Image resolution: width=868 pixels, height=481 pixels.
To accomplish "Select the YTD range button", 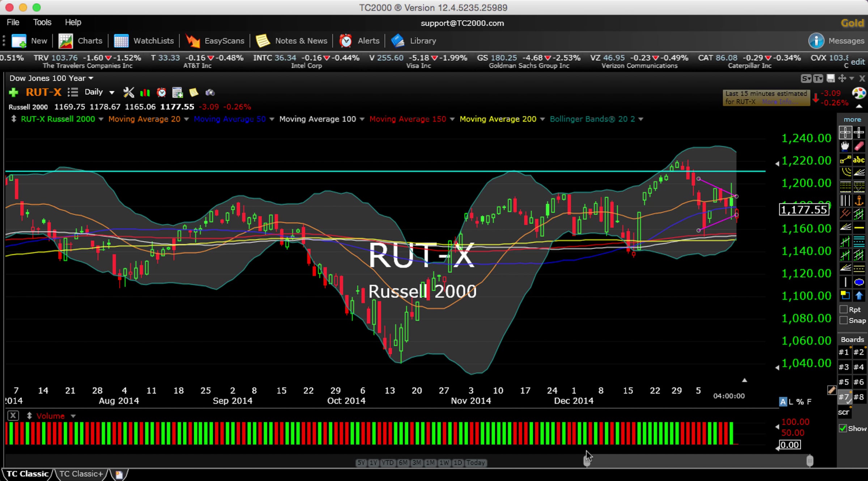I will coord(387,463).
